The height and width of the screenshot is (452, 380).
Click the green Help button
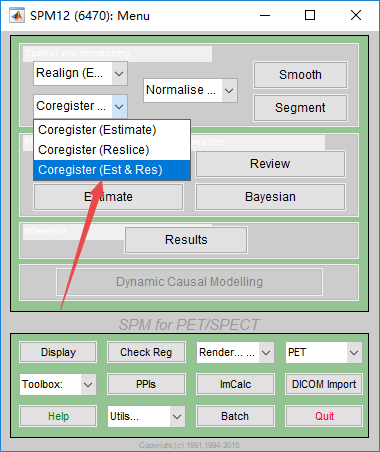click(x=58, y=416)
